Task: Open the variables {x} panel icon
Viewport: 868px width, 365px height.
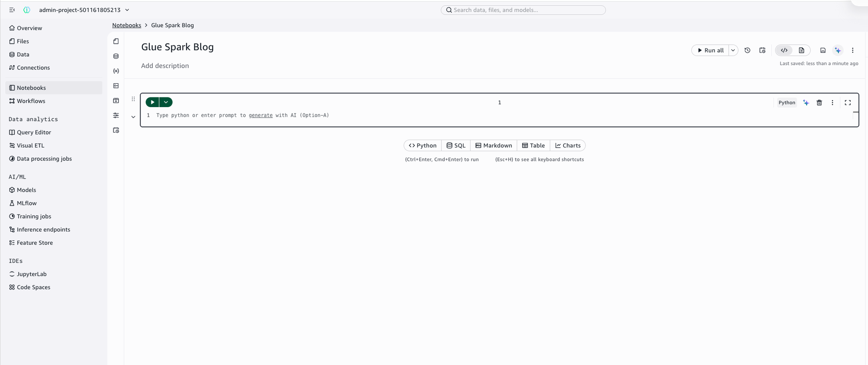Action: [116, 71]
